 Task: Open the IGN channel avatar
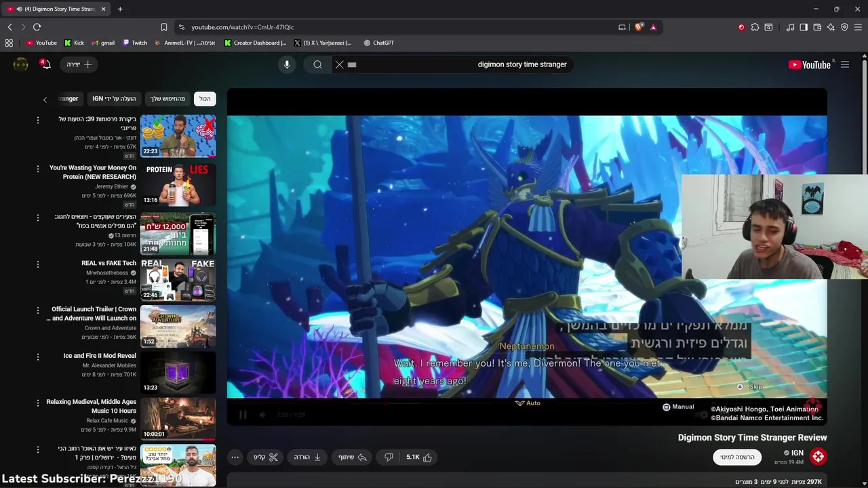[x=818, y=457]
